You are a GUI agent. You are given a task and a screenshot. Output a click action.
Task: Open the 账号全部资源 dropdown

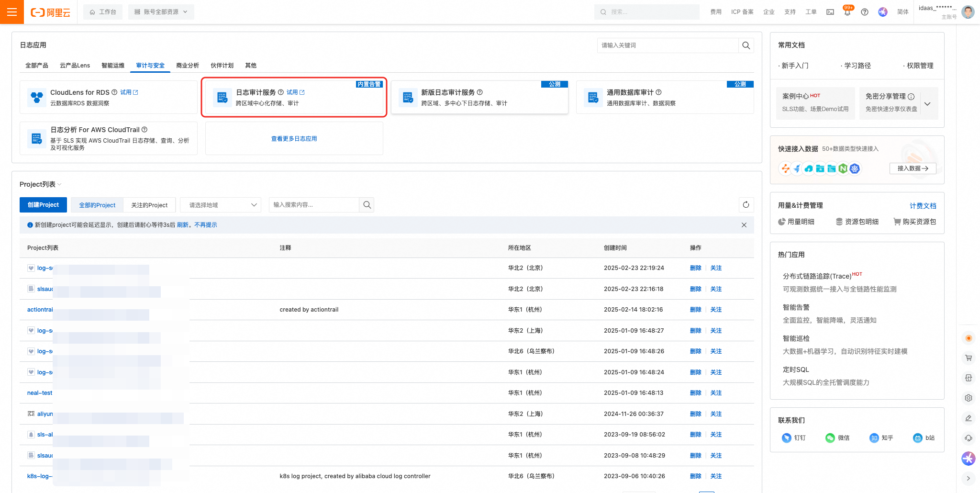coord(161,12)
